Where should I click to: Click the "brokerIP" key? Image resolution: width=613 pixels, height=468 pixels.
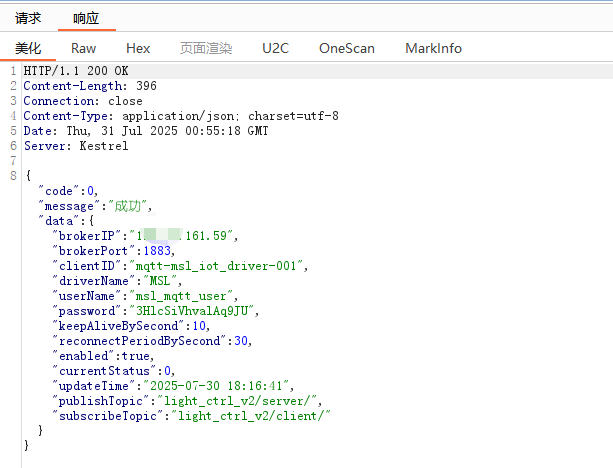click(86, 236)
